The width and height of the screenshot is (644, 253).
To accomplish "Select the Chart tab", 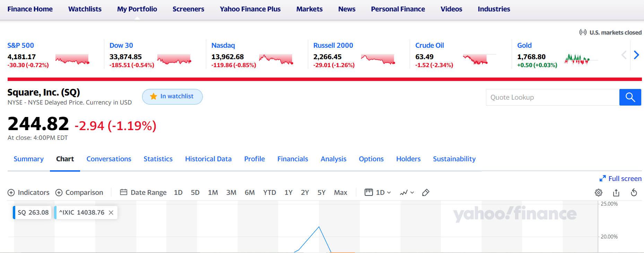I will coord(65,159).
